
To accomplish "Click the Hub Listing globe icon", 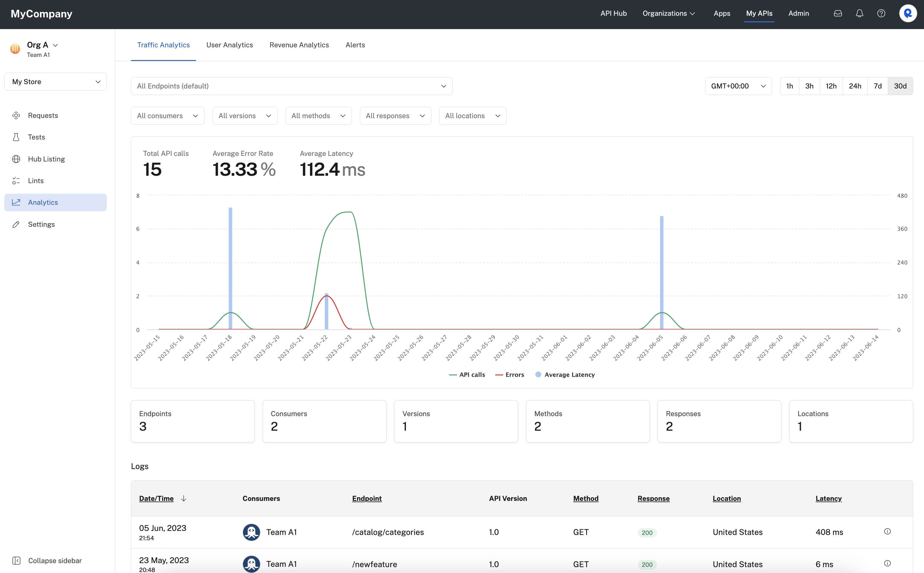I will [16, 159].
